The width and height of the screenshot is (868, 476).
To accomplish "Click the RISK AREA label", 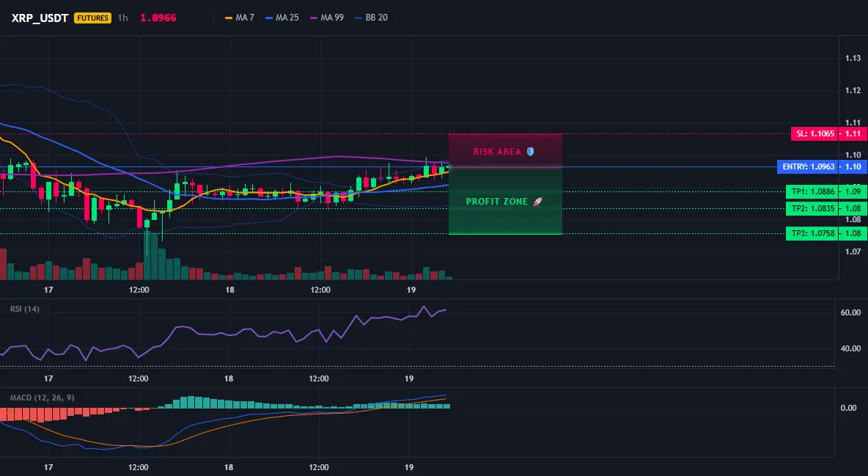I will [x=497, y=151].
